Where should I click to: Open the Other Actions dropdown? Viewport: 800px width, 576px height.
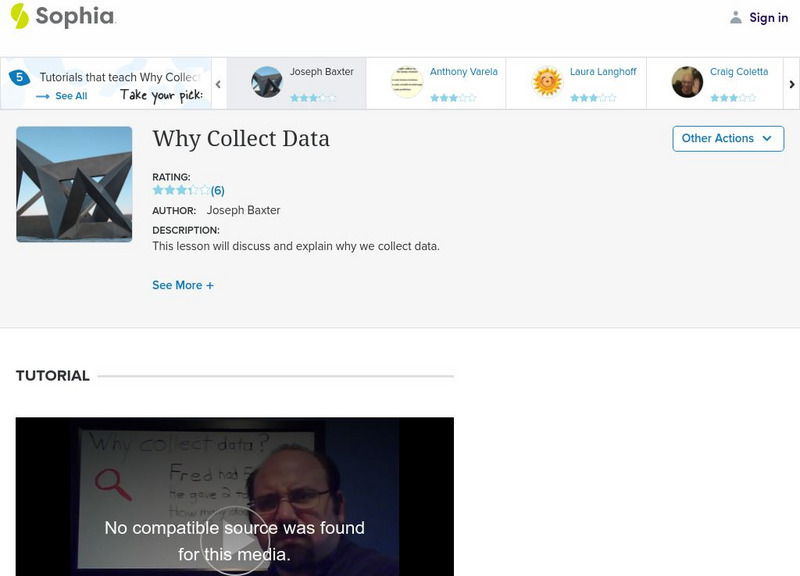tap(727, 139)
